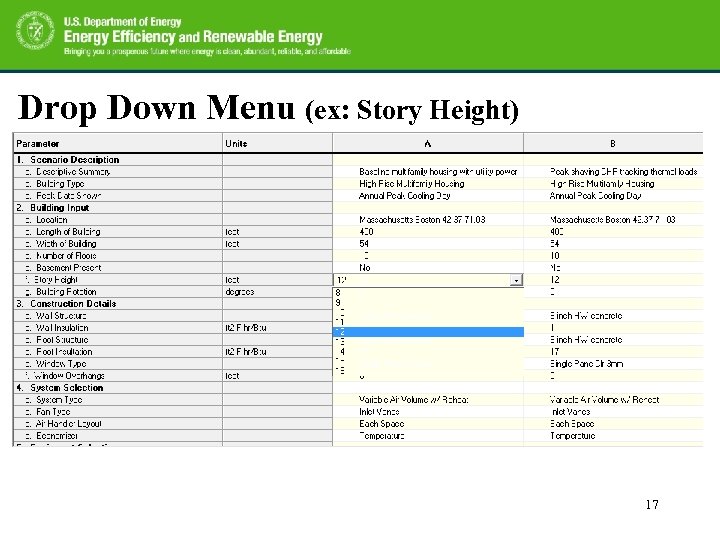
Task: Click the Energy Efficiency and Renewable Energy heading
Action: point(193,36)
